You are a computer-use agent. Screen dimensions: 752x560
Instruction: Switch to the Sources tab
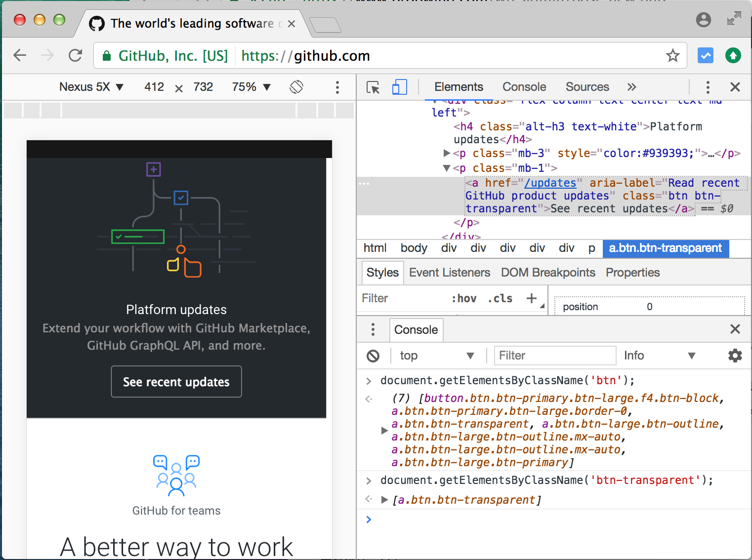(587, 87)
